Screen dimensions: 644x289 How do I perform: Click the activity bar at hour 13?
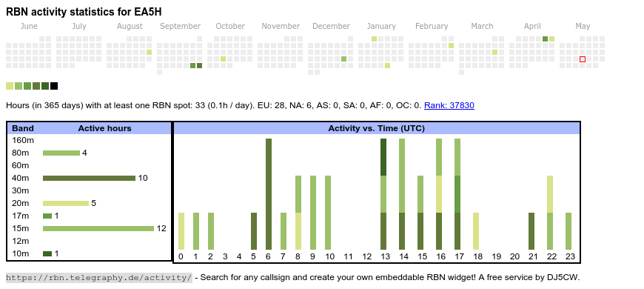383,194
